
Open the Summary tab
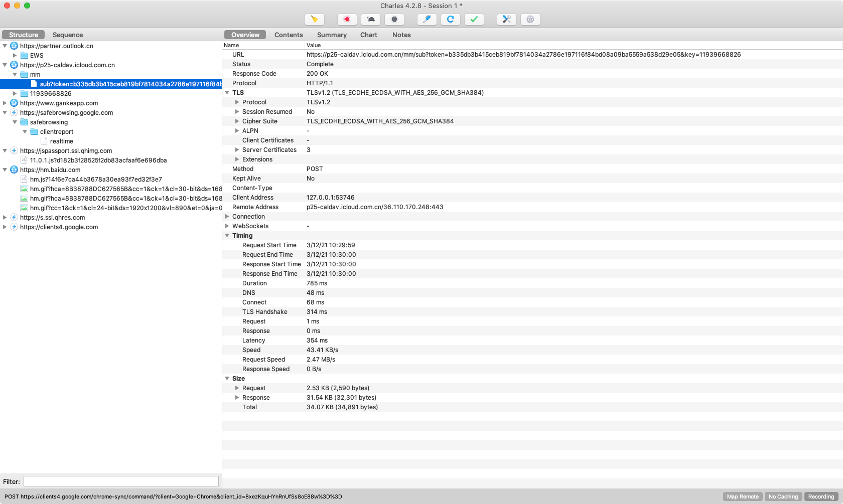pyautogui.click(x=332, y=35)
